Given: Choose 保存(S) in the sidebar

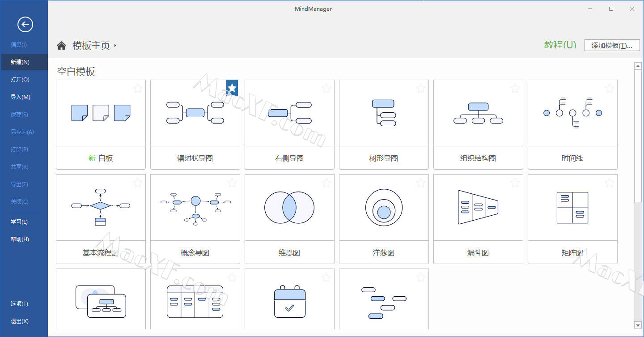Looking at the screenshot, I should pos(24,115).
